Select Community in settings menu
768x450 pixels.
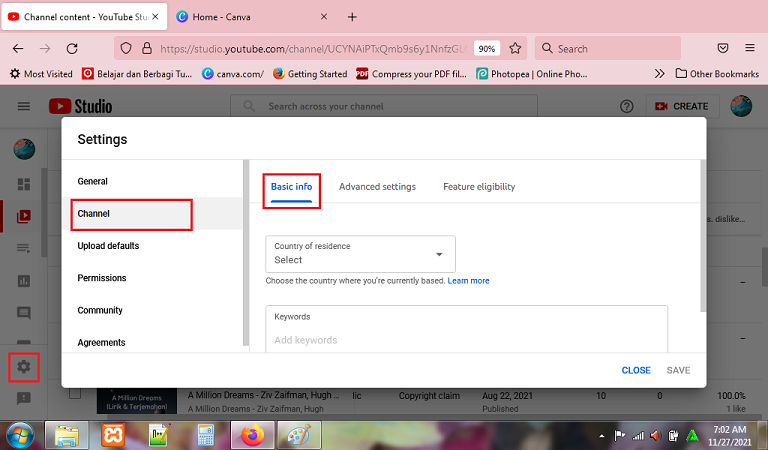[x=153, y=310]
